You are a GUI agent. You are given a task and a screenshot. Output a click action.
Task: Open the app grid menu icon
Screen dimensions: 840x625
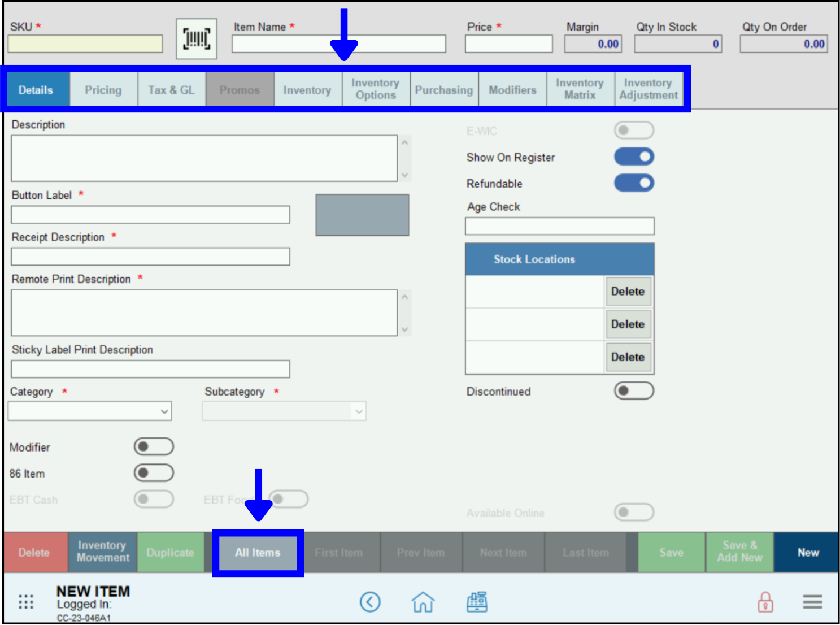[x=26, y=602]
